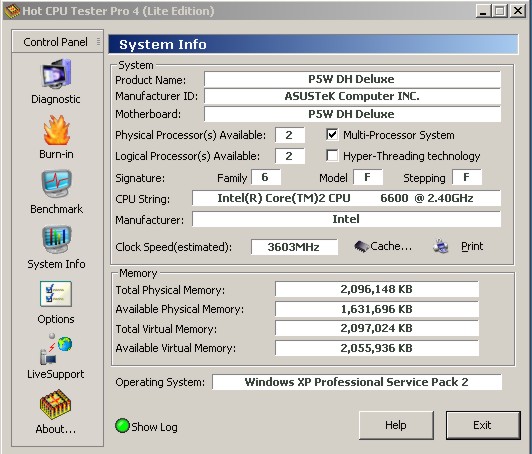Launch the LiveSupport icon
Screen dimensions: 532x454
(56, 349)
